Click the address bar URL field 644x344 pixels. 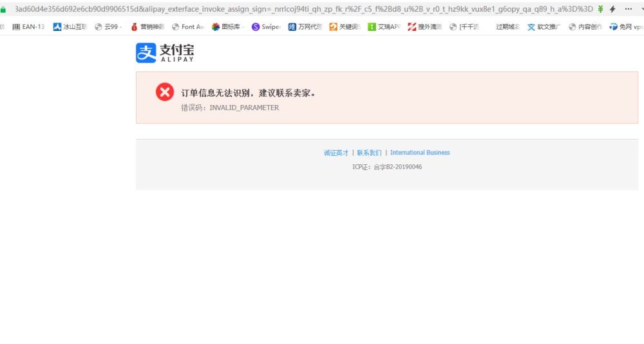pos(304,8)
